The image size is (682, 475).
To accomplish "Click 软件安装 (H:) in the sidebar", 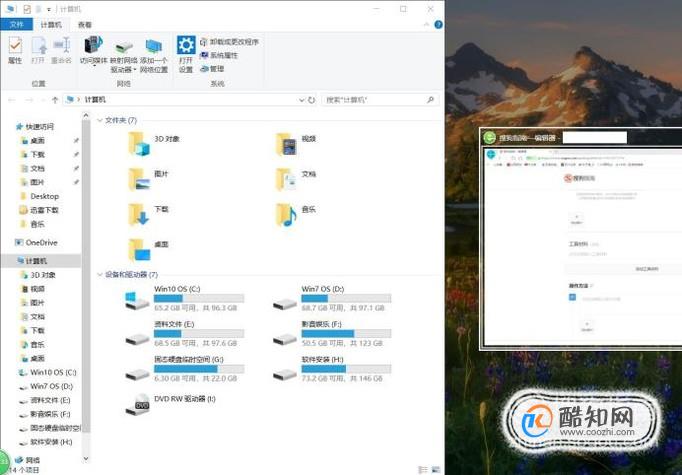I will (x=46, y=442).
